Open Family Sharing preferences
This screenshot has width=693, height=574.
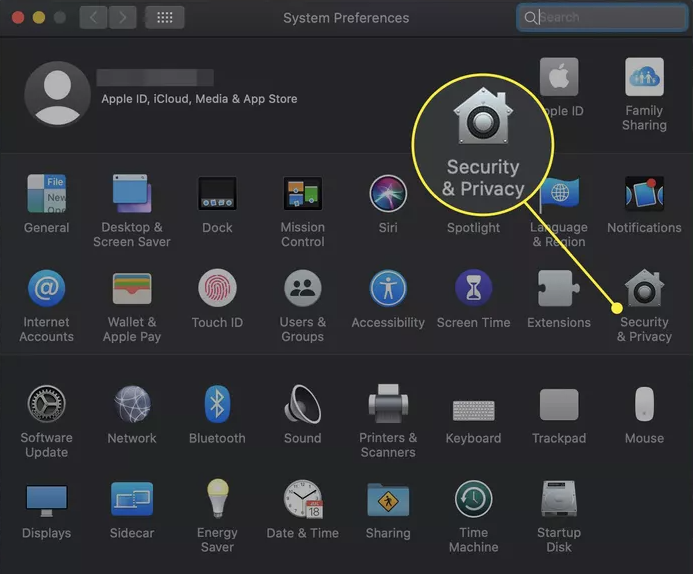(x=644, y=77)
